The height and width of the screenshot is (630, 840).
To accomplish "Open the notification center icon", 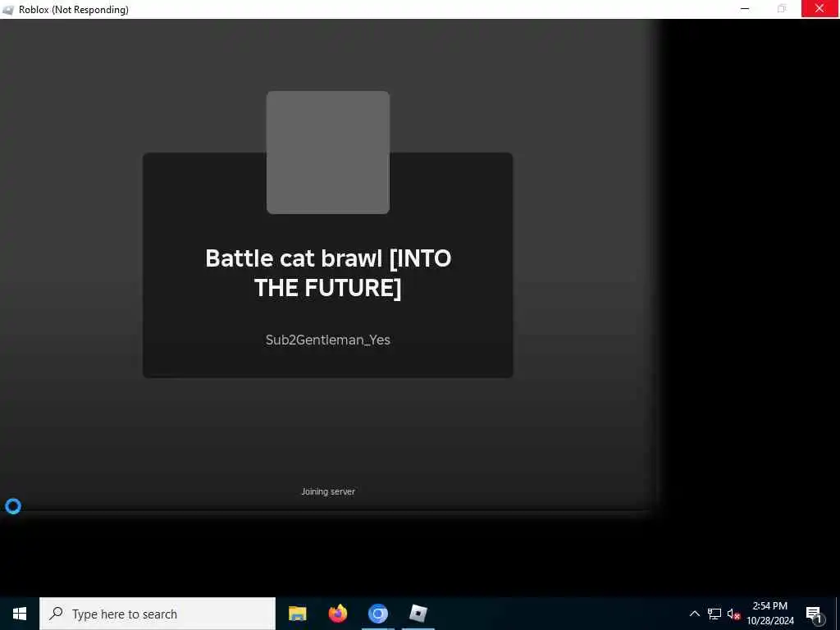I will pos(814,614).
